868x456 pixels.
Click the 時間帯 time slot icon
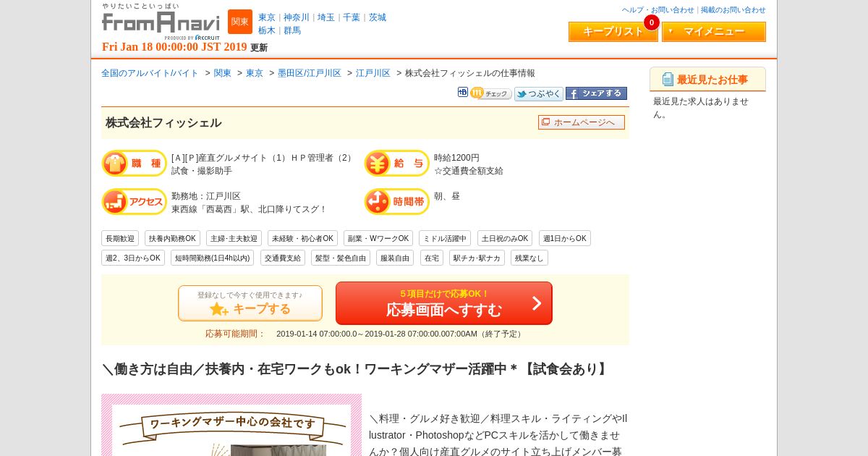pyautogui.click(x=396, y=202)
